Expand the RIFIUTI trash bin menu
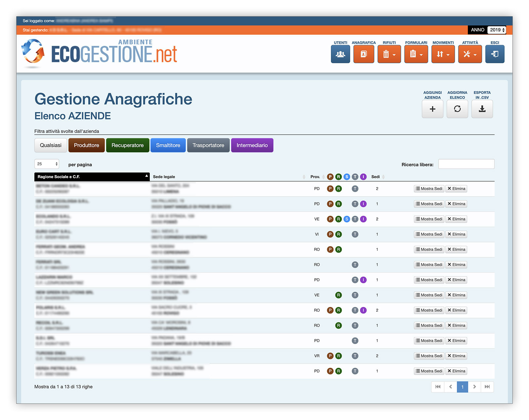Screen dimensions: 529x420 pos(389,54)
